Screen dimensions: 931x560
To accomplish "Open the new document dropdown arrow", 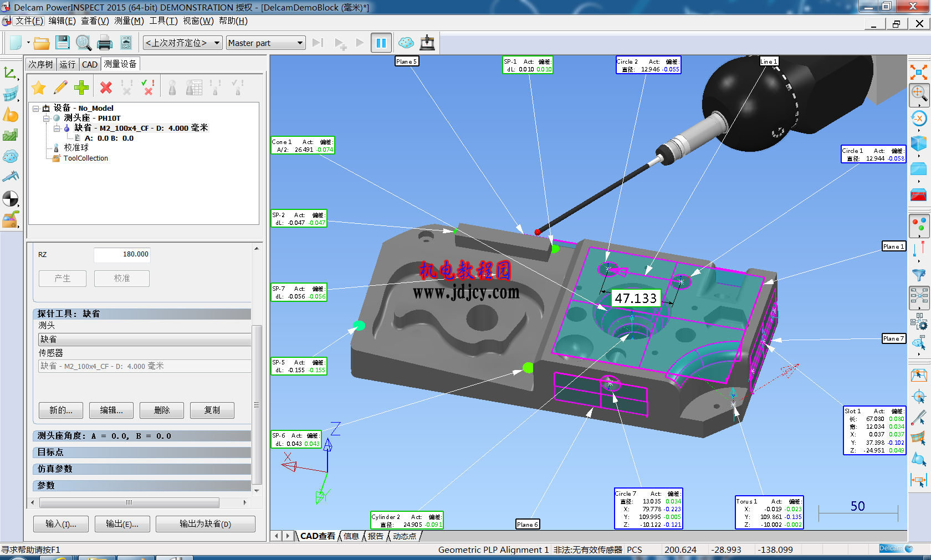I will click(28, 43).
